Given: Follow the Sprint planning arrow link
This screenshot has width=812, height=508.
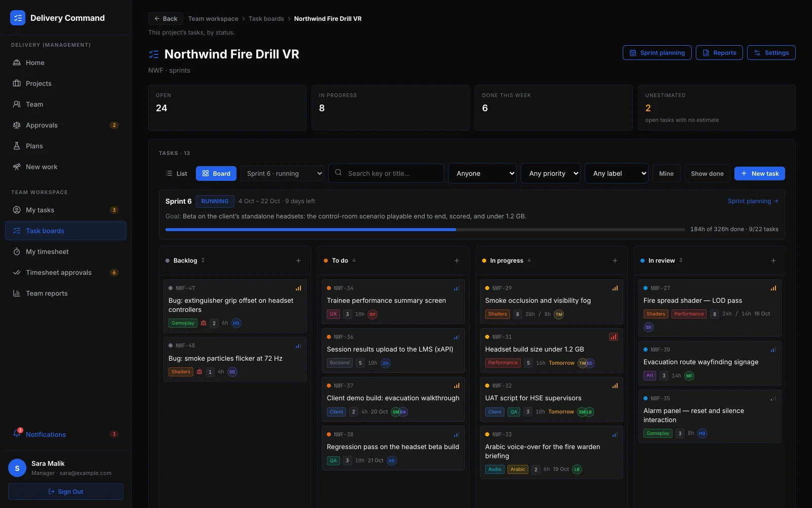Looking at the screenshot, I should (x=753, y=201).
